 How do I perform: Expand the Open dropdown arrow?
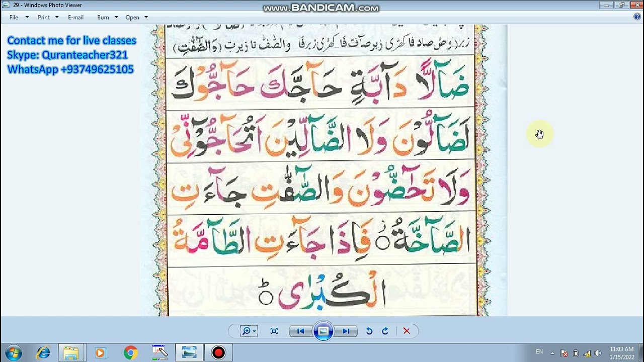pyautogui.click(x=146, y=17)
